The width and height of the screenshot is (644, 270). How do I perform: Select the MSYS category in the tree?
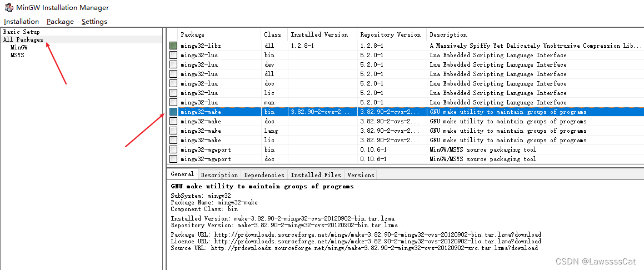pos(17,55)
